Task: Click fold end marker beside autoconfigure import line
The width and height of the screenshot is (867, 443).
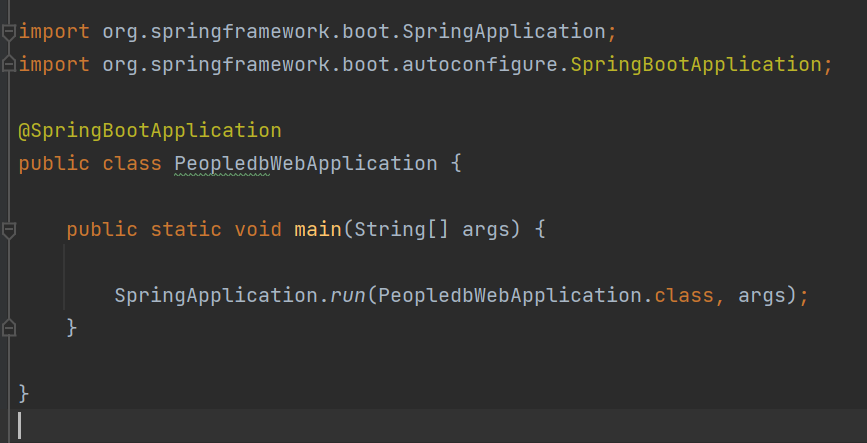Action: point(8,65)
